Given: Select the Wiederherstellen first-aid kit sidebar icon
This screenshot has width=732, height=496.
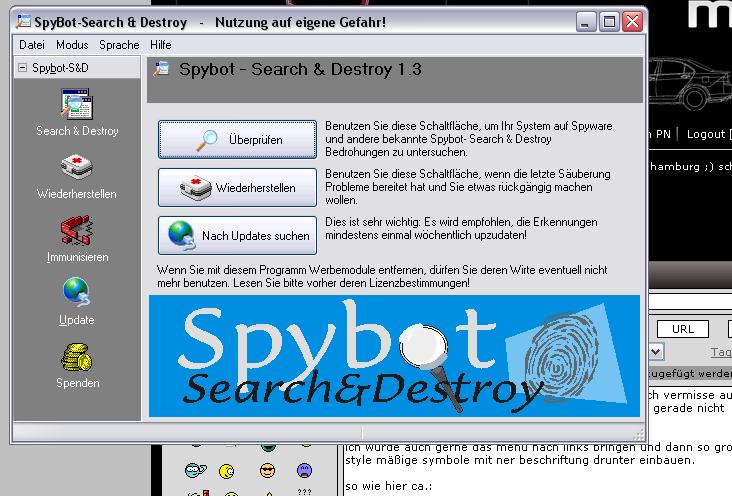Looking at the screenshot, I should 77,167.
